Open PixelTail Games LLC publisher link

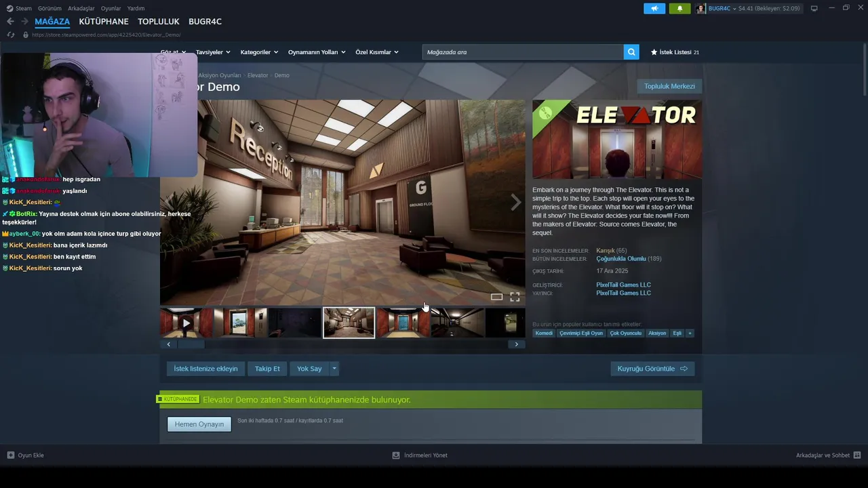[x=623, y=293]
